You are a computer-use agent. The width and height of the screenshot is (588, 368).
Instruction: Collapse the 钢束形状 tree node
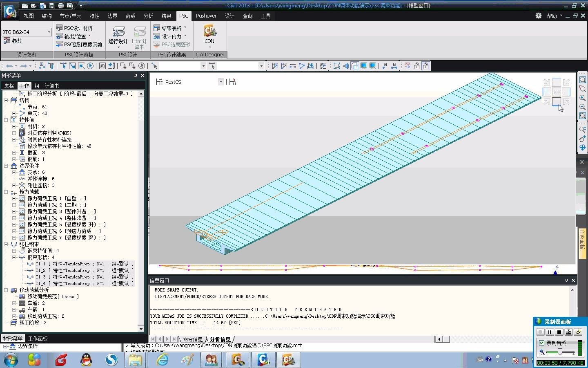click(14, 257)
